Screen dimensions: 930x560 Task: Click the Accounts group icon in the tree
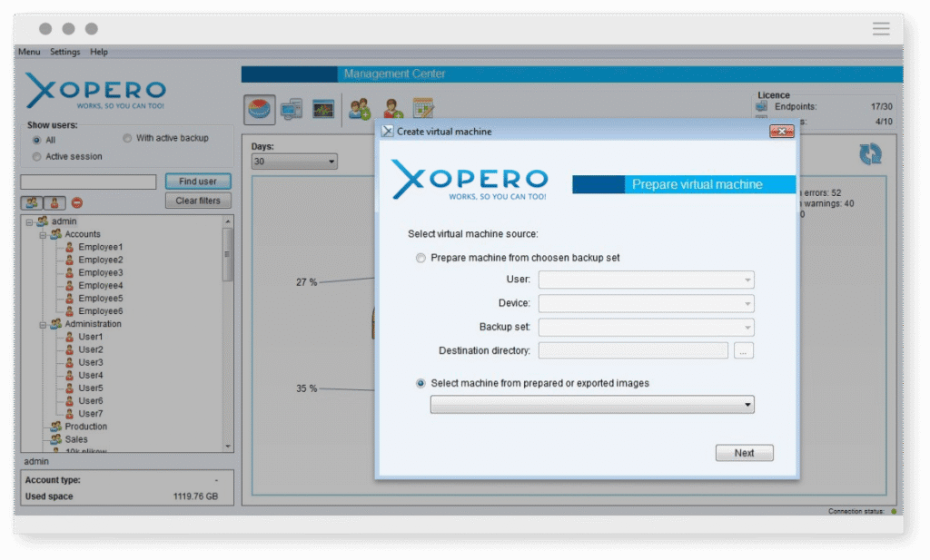coord(55,234)
